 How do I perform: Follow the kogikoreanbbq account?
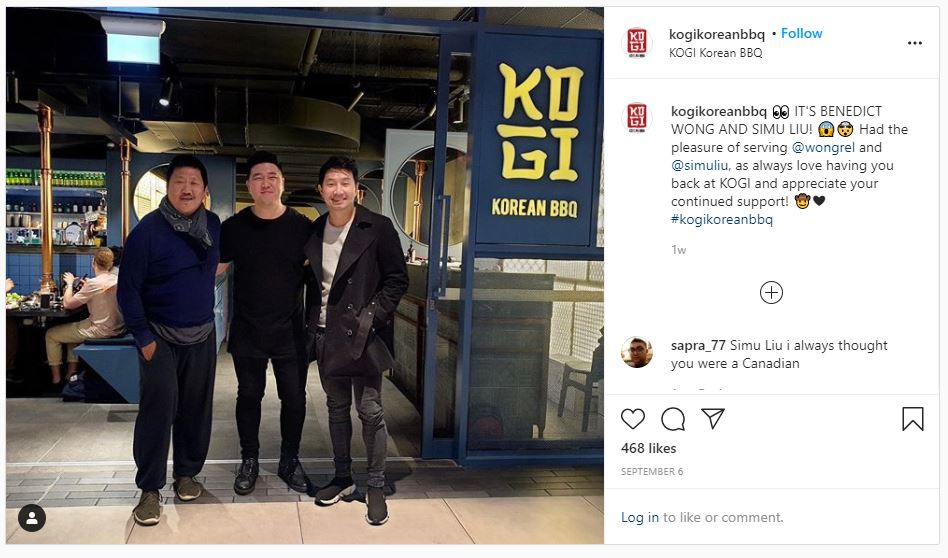click(x=801, y=33)
